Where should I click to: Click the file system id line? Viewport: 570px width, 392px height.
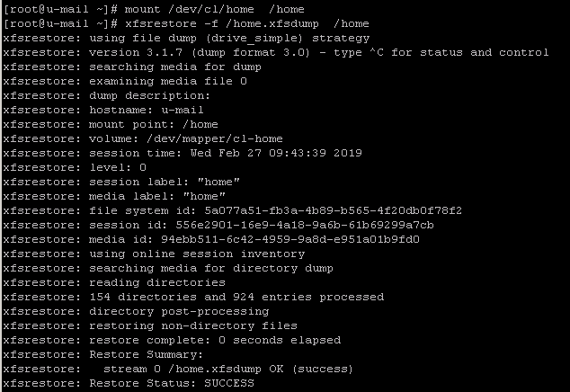[232, 210]
